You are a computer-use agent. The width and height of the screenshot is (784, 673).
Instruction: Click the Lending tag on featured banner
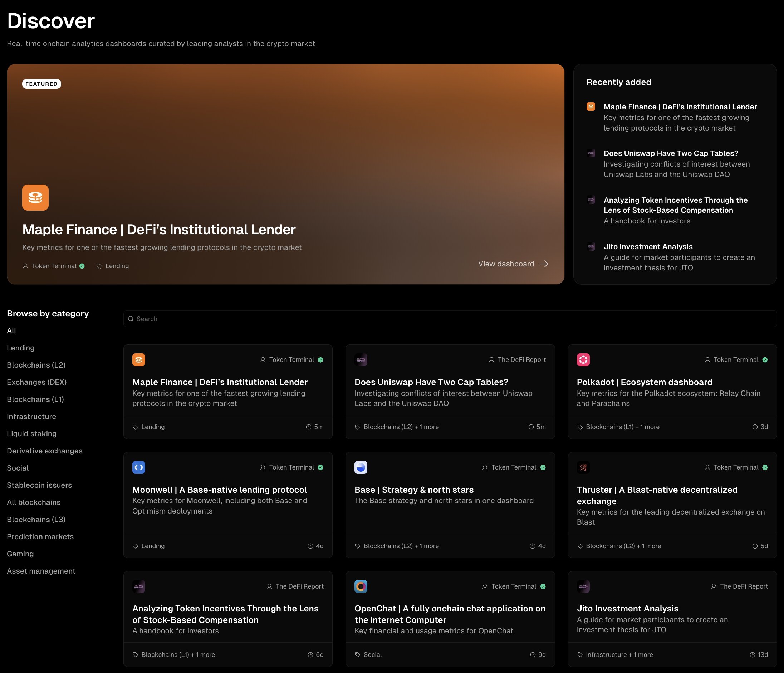pyautogui.click(x=117, y=266)
